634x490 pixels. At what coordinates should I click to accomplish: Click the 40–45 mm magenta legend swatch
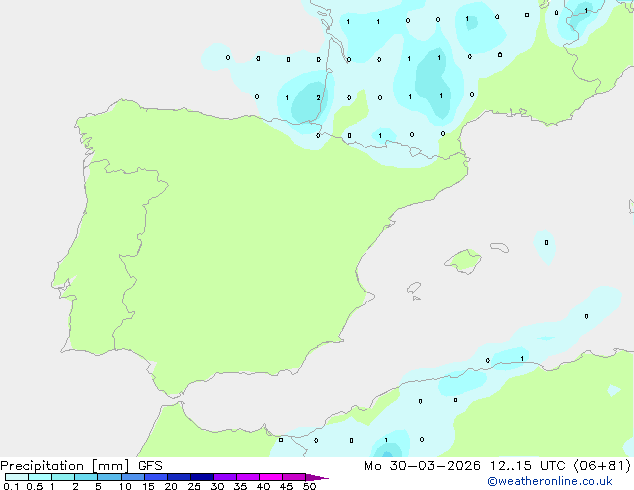(271, 477)
